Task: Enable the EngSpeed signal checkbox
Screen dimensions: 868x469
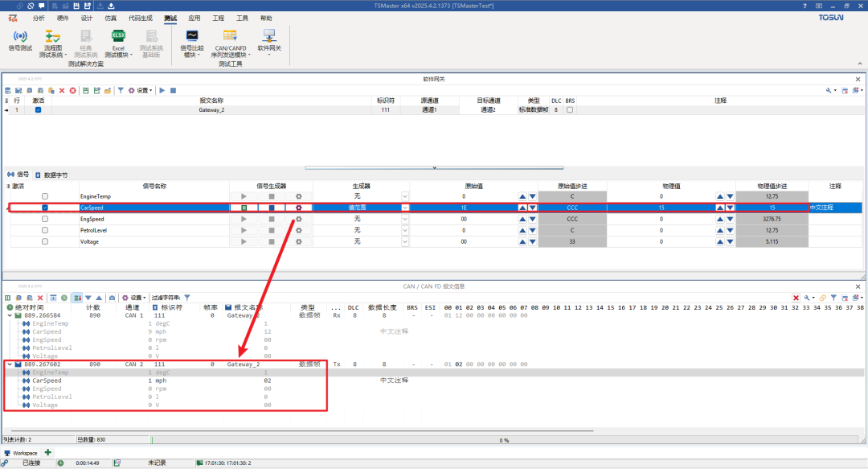Action: 45,219
